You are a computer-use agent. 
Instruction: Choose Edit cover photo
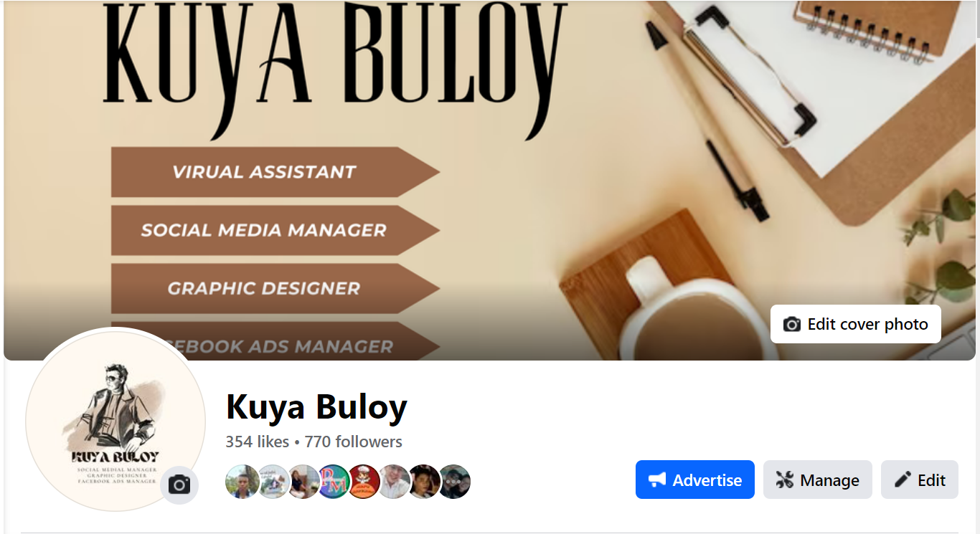tap(856, 324)
